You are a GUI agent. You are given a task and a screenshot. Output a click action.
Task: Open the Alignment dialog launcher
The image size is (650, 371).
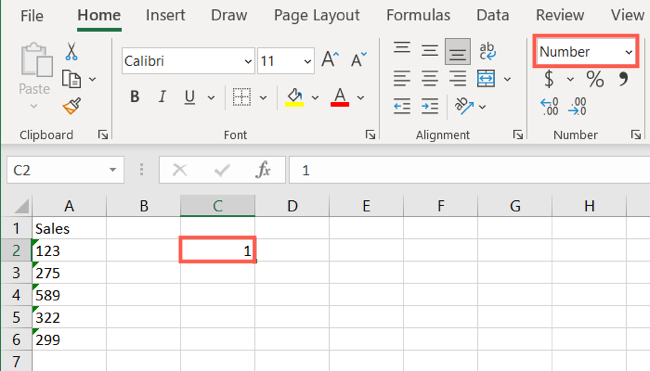517,134
